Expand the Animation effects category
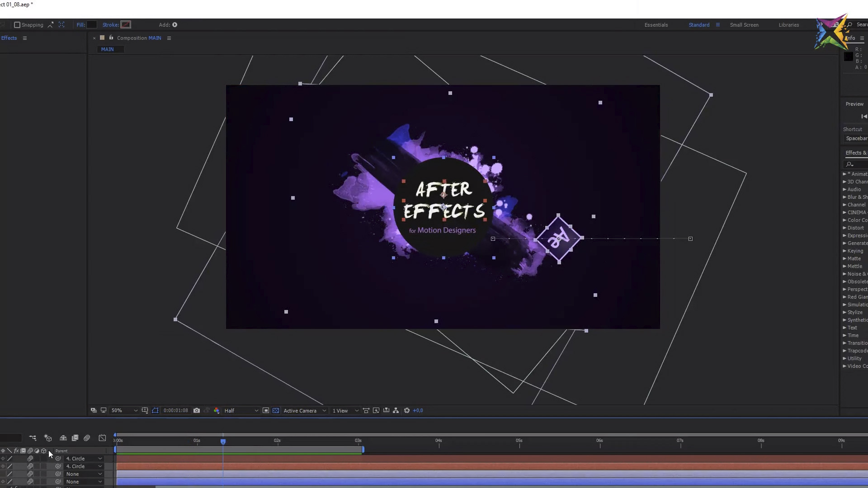The image size is (868, 488). 845,174
